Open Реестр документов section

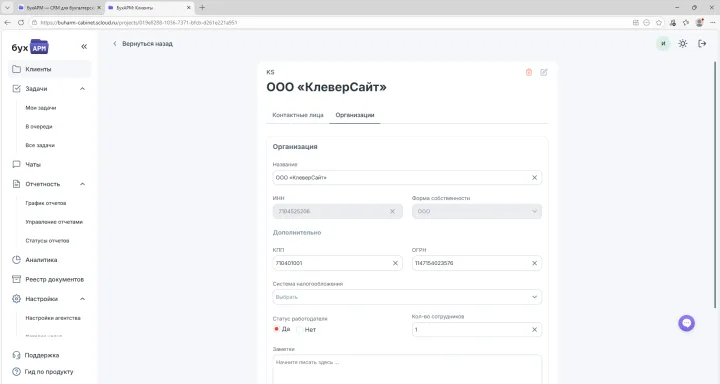(x=55, y=279)
